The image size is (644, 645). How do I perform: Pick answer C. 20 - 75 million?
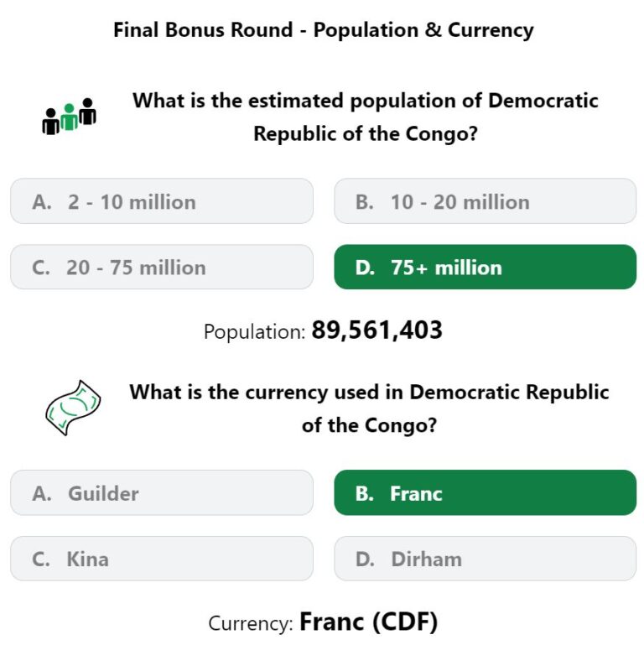(x=162, y=267)
